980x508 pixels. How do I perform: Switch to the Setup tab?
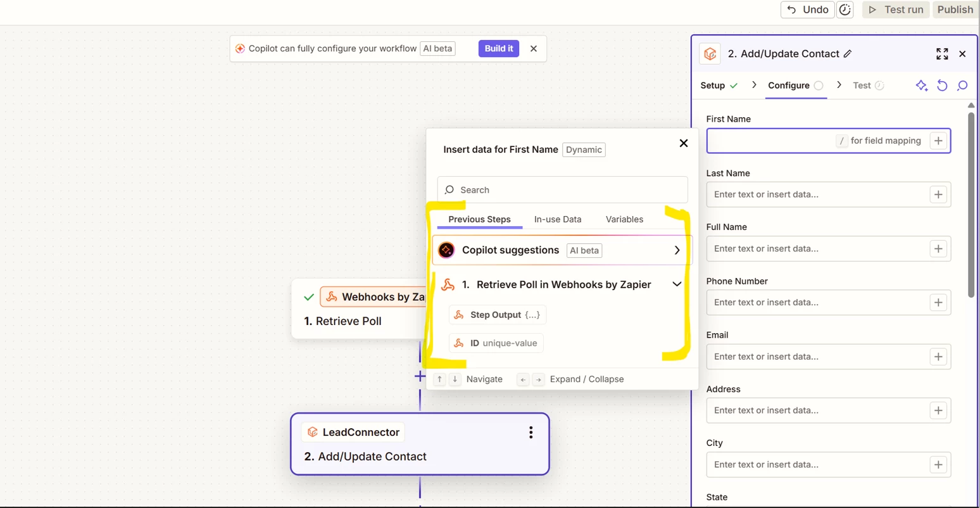click(x=719, y=86)
